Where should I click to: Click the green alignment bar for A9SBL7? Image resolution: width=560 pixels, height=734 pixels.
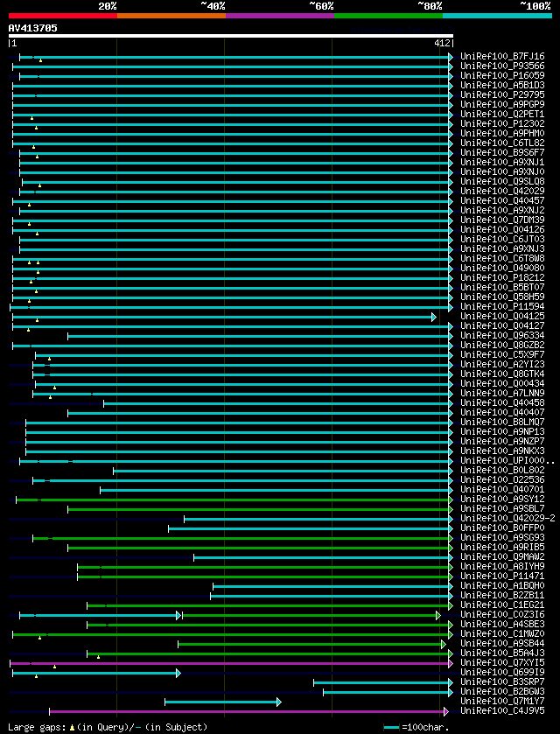tap(261, 509)
